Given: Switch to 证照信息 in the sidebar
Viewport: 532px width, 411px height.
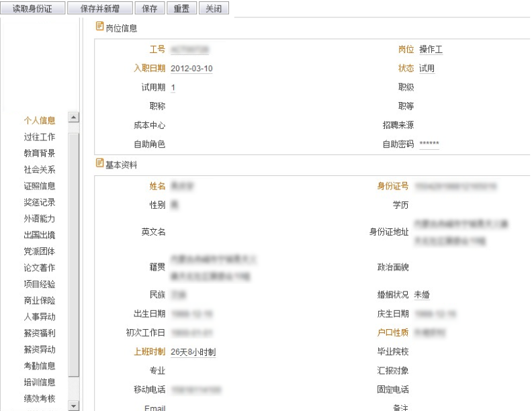Looking at the screenshot, I should point(40,186).
